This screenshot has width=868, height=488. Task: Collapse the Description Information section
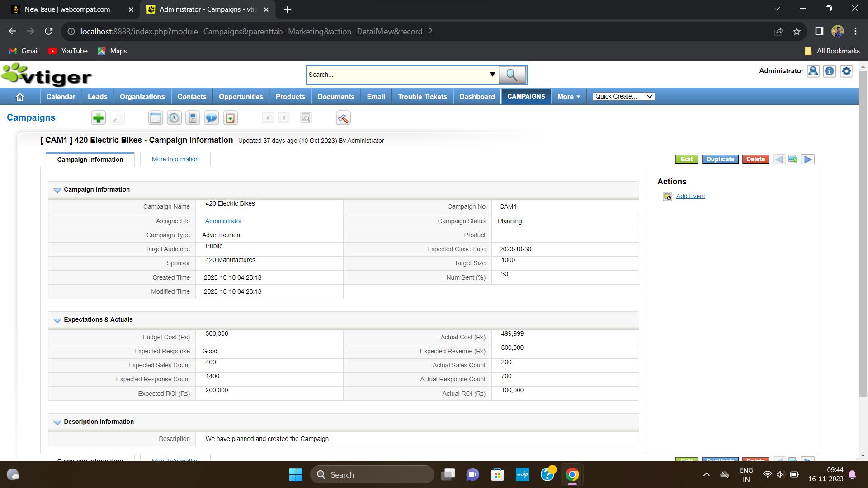pyautogui.click(x=57, y=422)
